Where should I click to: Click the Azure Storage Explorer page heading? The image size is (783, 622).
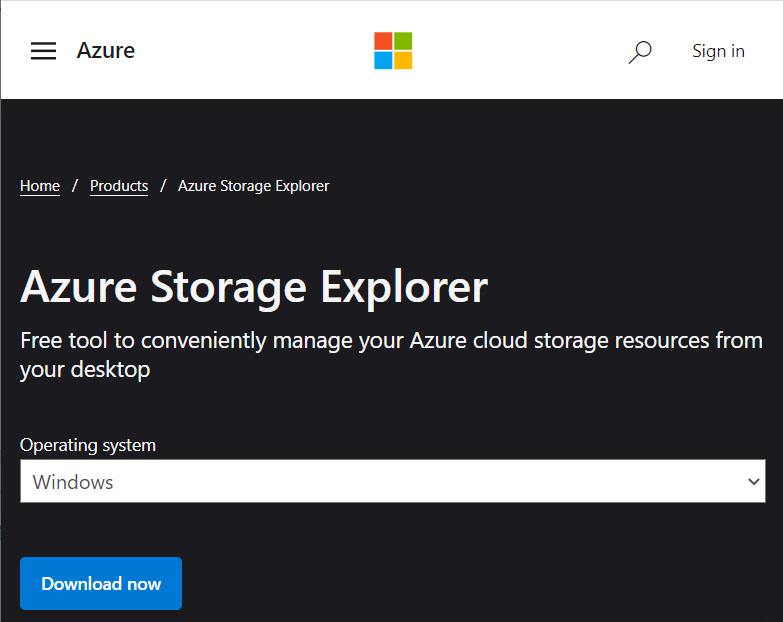254,287
